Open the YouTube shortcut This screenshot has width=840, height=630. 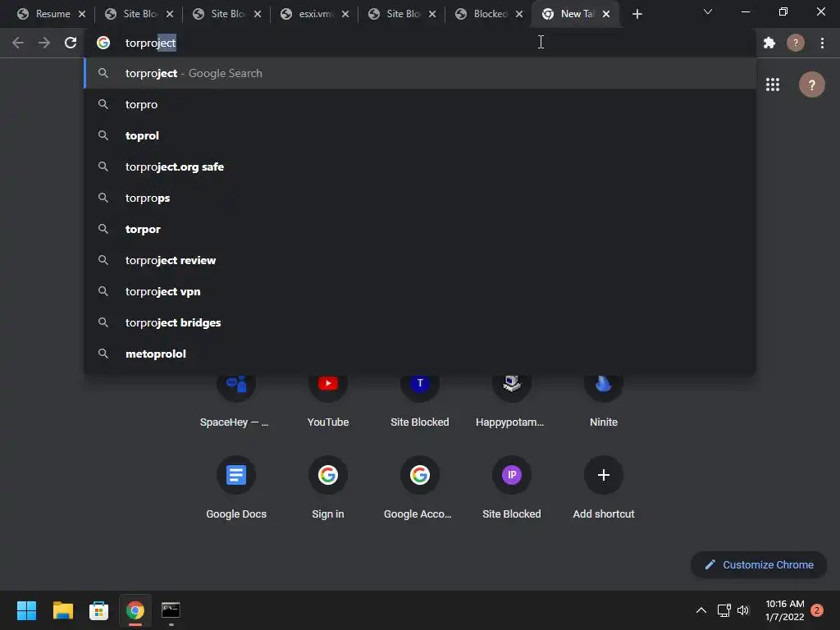(x=328, y=399)
